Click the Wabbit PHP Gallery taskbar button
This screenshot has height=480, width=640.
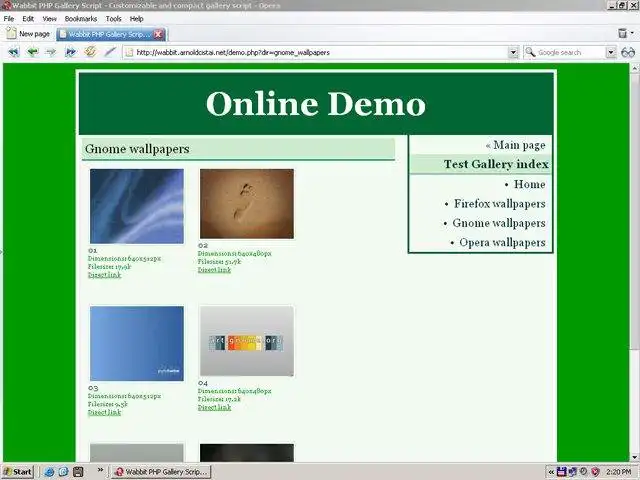pyautogui.click(x=161, y=472)
